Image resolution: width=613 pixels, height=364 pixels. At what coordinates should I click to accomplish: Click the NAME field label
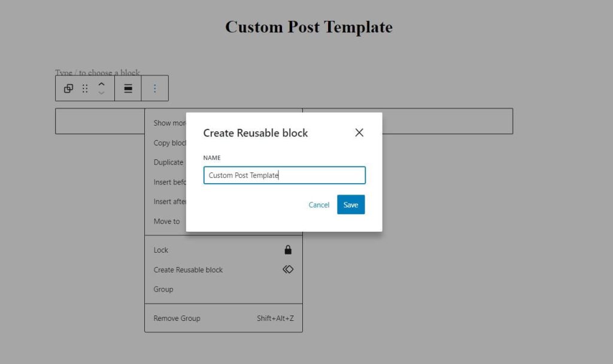(212, 157)
